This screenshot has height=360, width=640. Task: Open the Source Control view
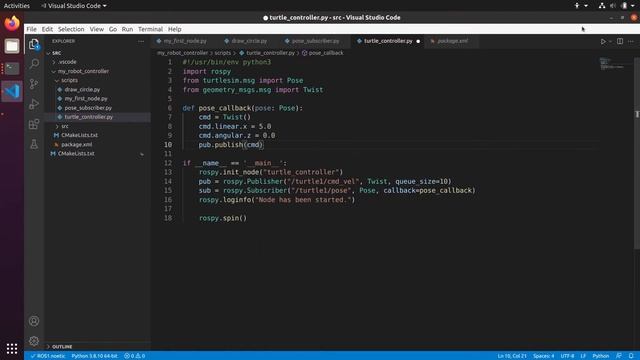click(x=34, y=84)
